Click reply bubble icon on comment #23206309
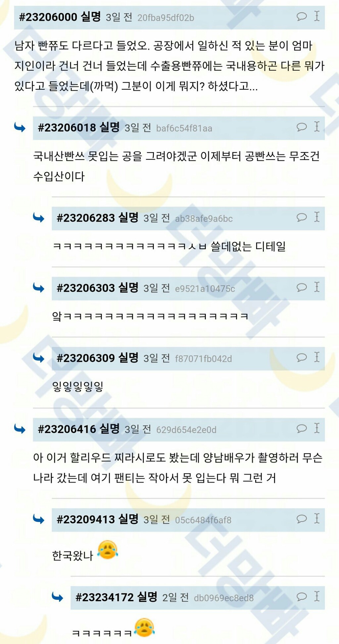The height and width of the screenshot is (644, 339). tap(302, 357)
